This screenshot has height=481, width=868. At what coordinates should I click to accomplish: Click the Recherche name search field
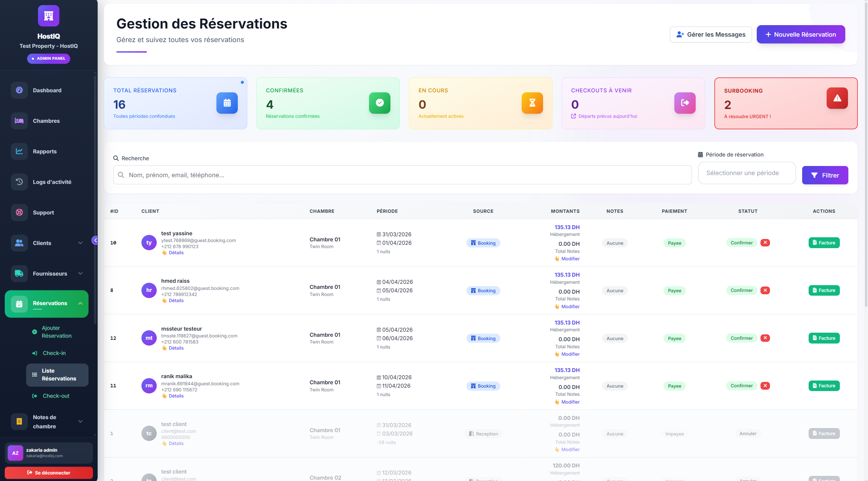(x=402, y=175)
